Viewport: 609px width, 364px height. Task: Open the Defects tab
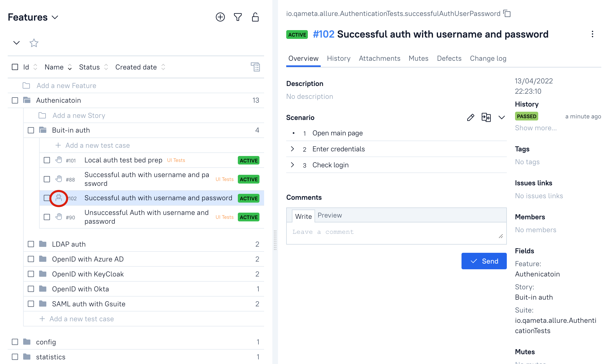449,58
